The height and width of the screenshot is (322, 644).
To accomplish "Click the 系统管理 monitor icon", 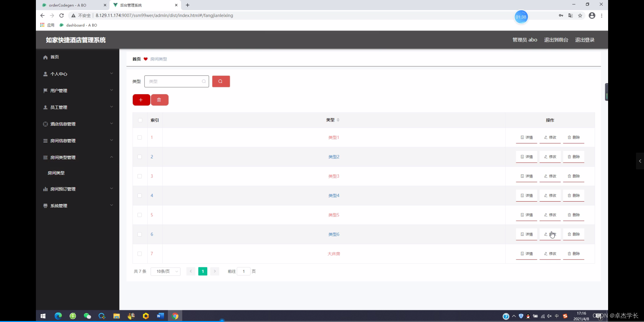I will 45,206.
